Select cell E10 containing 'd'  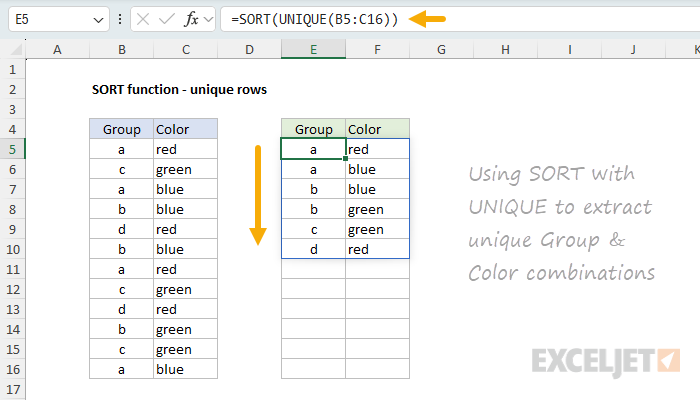pyautogui.click(x=313, y=249)
